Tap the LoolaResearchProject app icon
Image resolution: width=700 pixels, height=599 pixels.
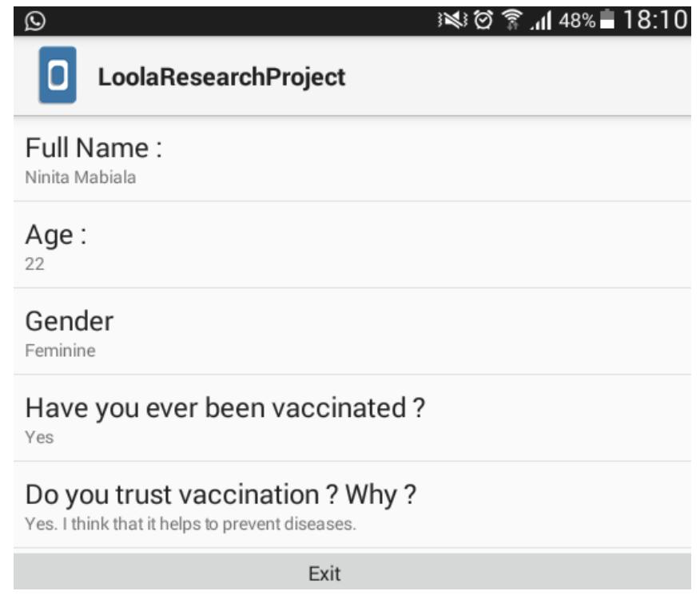point(58,76)
